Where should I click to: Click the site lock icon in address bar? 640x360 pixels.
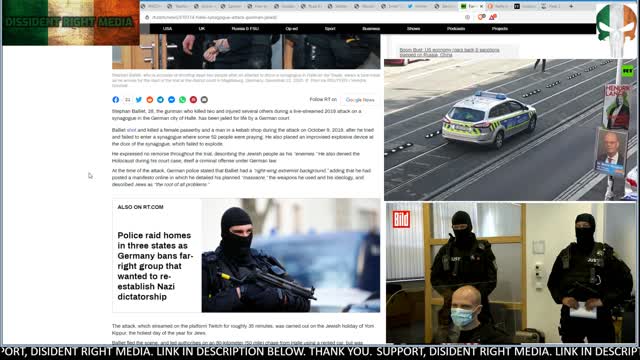(x=147, y=18)
